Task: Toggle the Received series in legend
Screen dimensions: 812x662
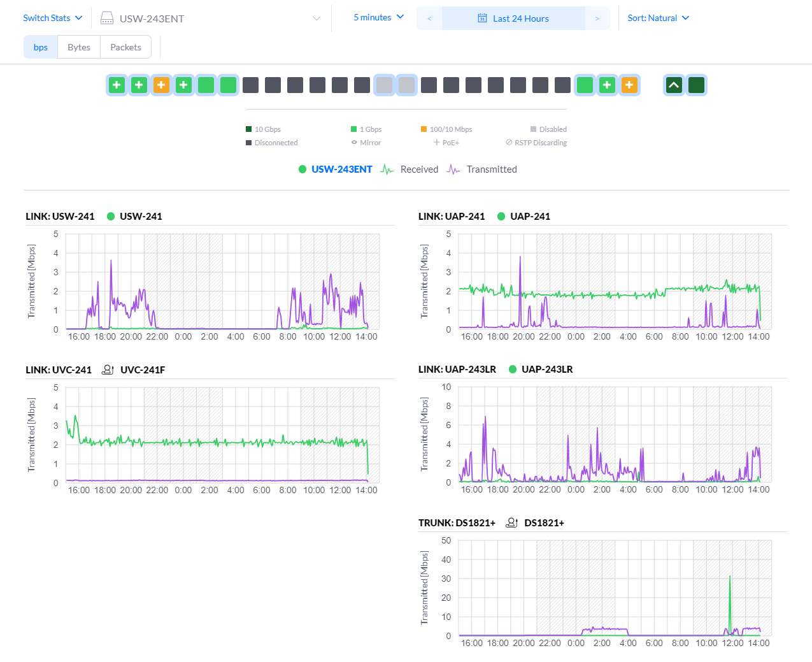Action: pyautogui.click(x=410, y=169)
